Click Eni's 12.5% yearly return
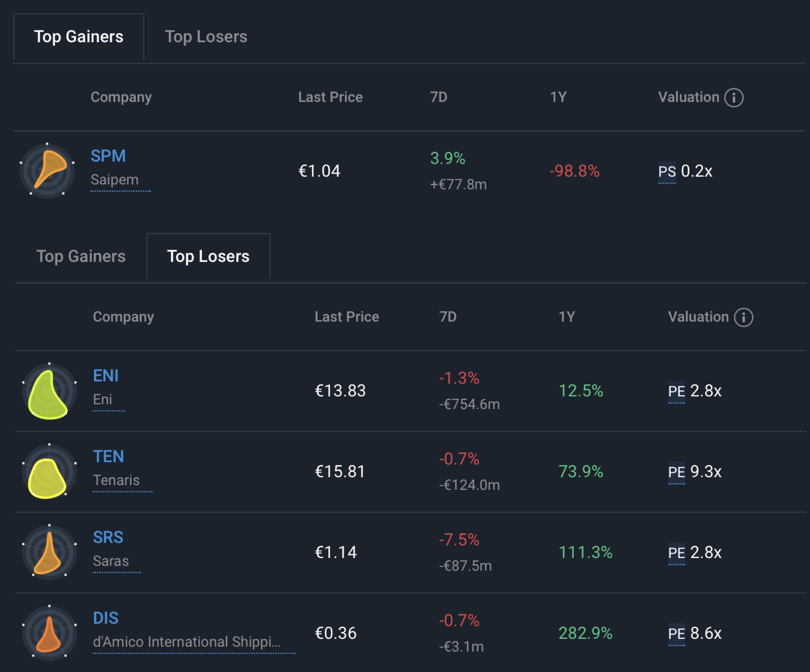This screenshot has height=672, width=810. pyautogui.click(x=581, y=391)
